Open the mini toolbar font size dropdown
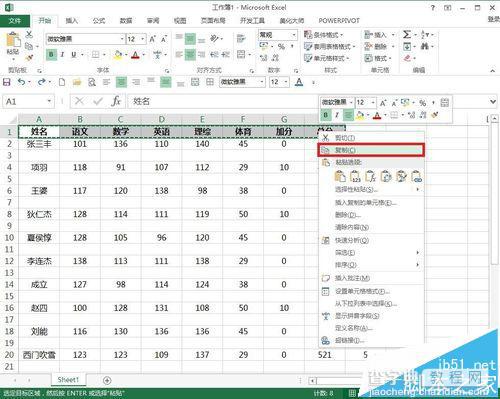 (x=373, y=103)
